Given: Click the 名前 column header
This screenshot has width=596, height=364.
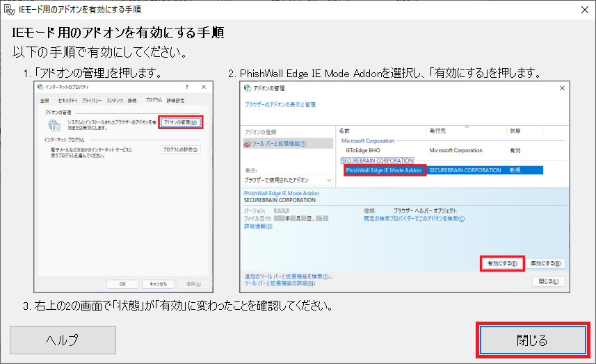Looking at the screenshot, I should click(x=344, y=131).
